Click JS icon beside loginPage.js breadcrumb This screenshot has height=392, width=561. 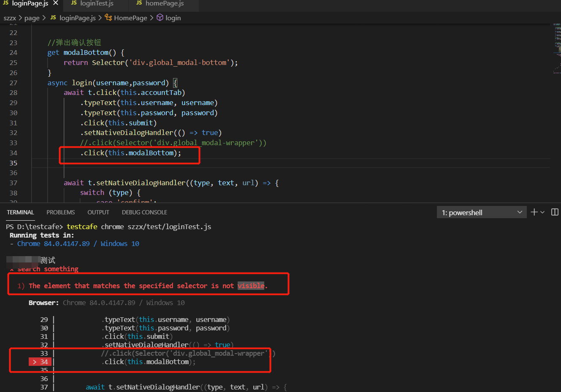point(53,18)
